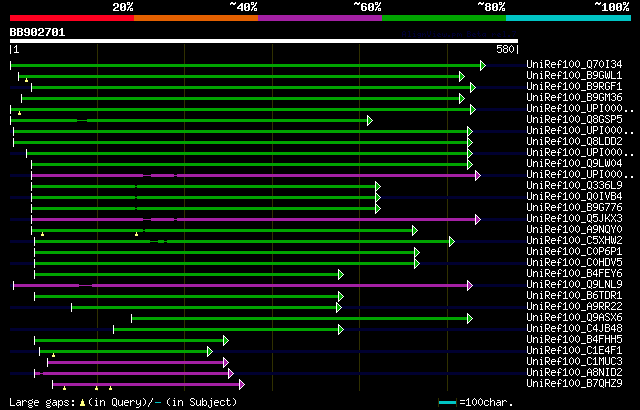Image resolution: width=640 pixels, height=410 pixels.
Task: Click the purple arrowhead of A8NID2 alignment
Action: 231,373
